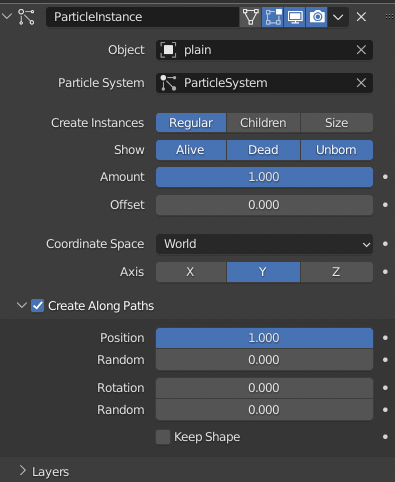The width and height of the screenshot is (395, 482).
Task: Toggle showing Dead particles
Action: tap(263, 150)
